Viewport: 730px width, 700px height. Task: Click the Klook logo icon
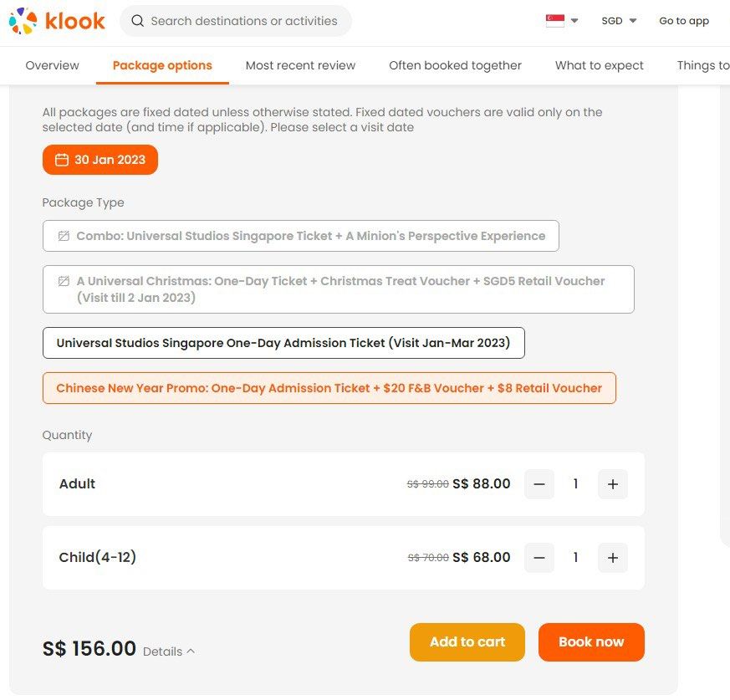point(23,21)
